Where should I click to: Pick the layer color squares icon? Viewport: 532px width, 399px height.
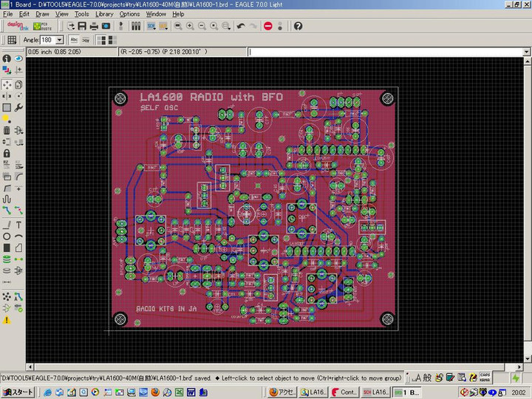point(7,70)
